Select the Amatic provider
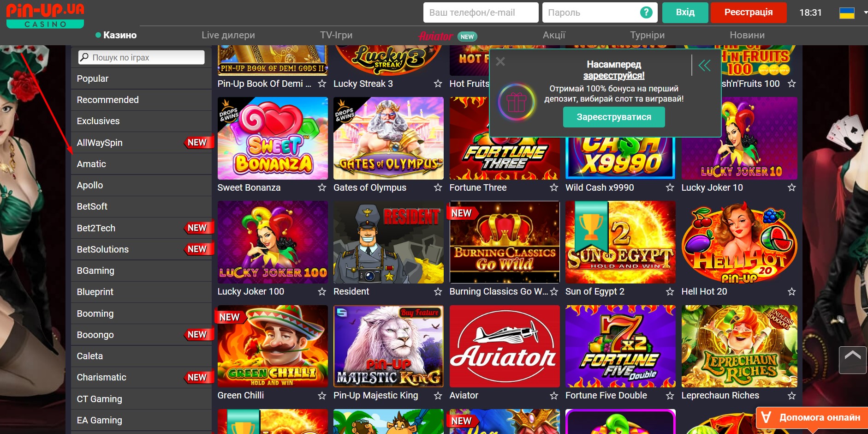This screenshot has width=868, height=434. coord(142,164)
